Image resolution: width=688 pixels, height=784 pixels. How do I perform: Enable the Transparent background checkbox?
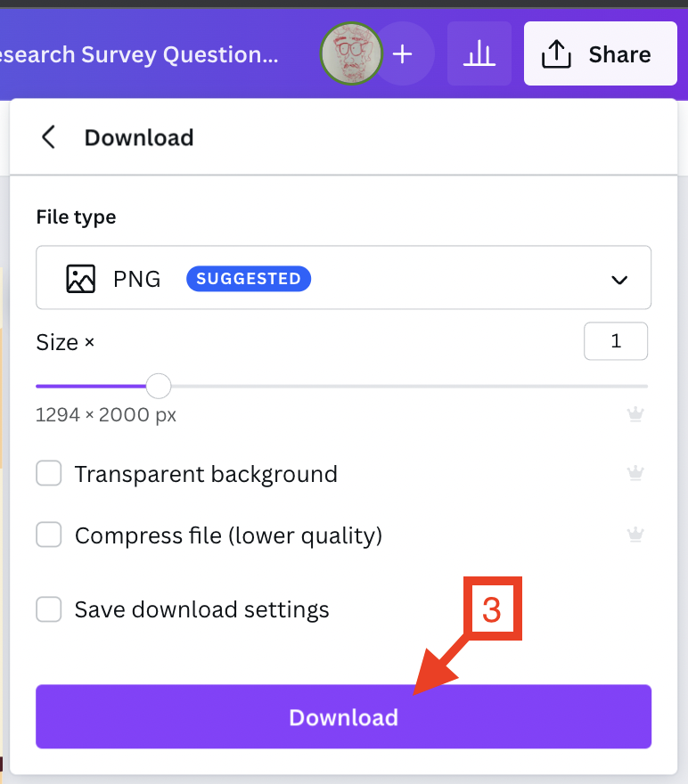[x=49, y=473]
